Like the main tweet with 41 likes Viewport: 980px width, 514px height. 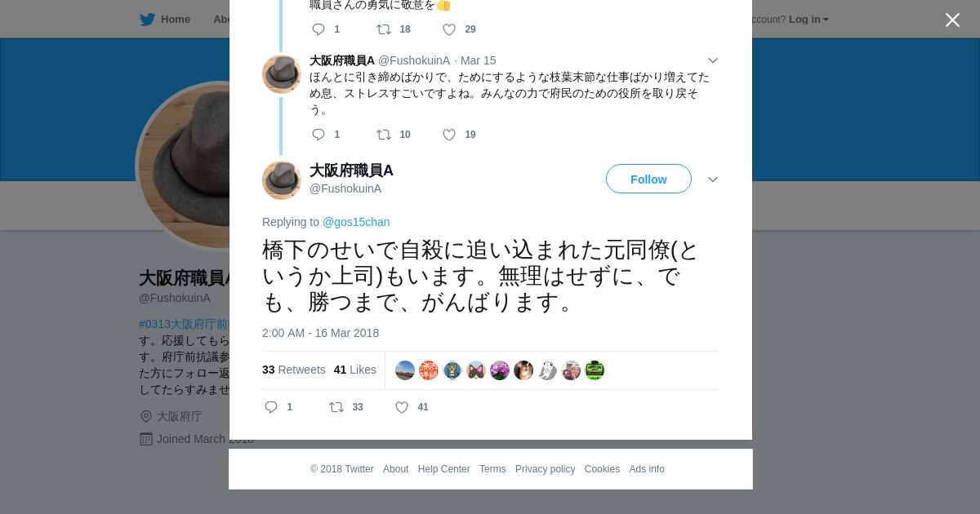point(402,407)
